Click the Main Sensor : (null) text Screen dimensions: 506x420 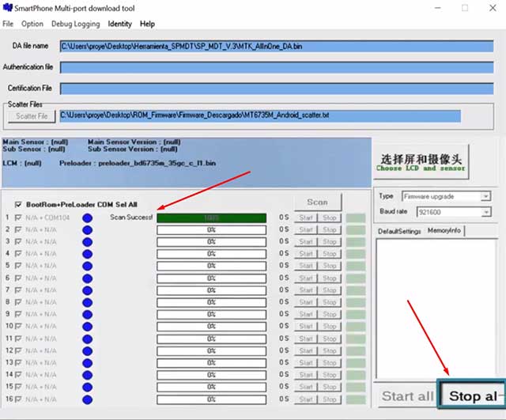pyautogui.click(x=36, y=142)
